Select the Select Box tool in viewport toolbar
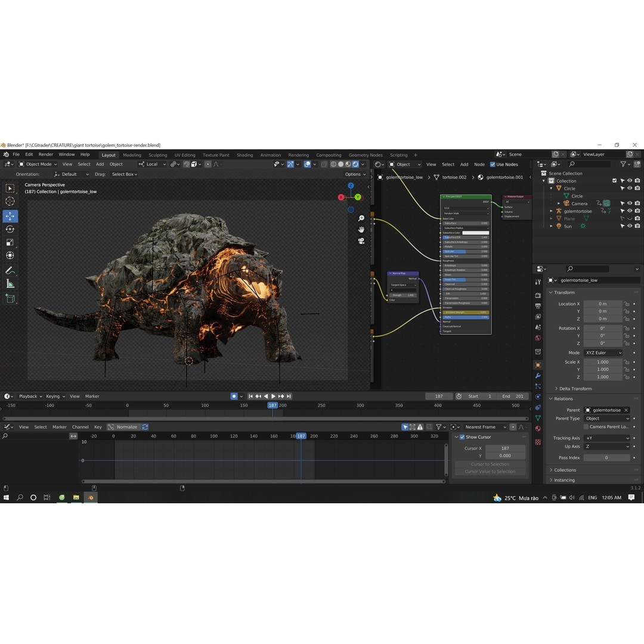The image size is (644, 644). coord(10,188)
